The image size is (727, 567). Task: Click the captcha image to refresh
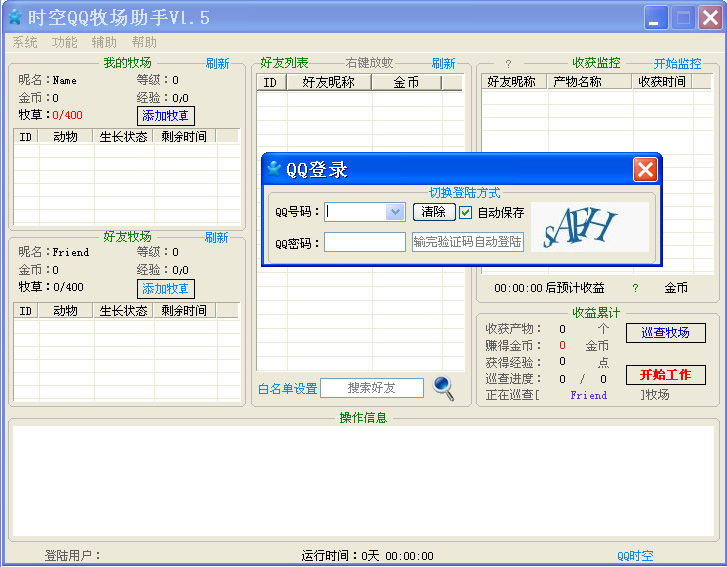590,227
